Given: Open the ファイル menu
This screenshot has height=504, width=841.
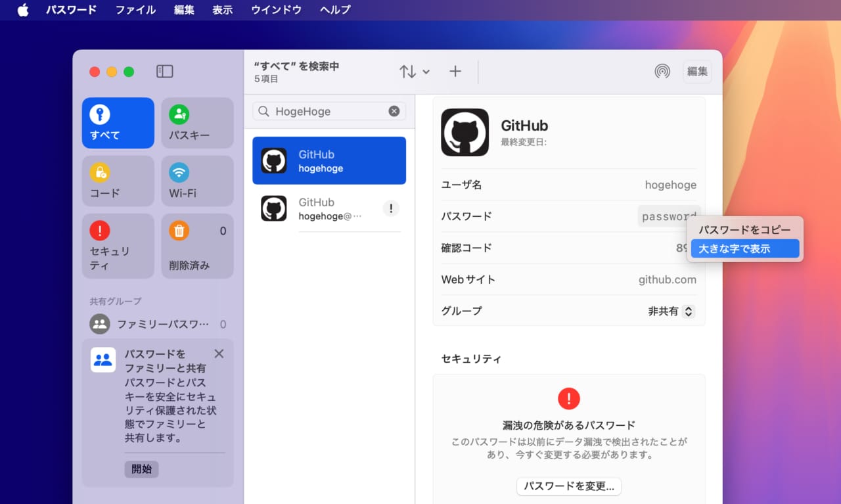Looking at the screenshot, I should point(135,10).
